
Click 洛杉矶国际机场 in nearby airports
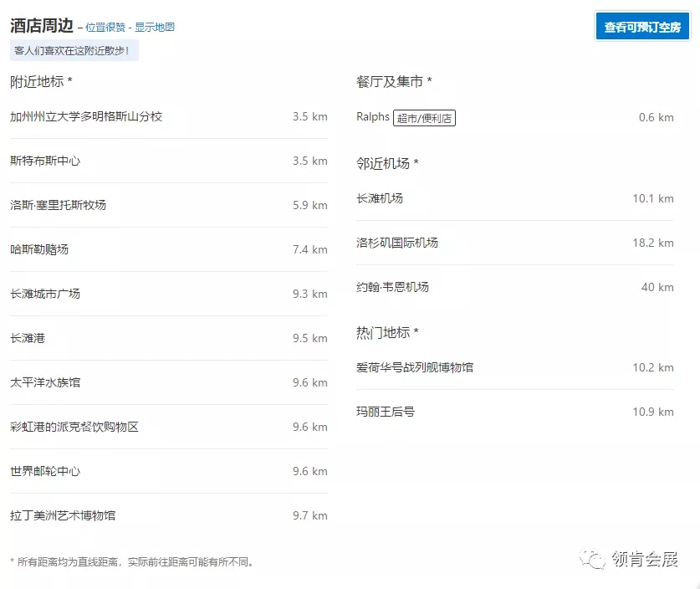pos(397,243)
